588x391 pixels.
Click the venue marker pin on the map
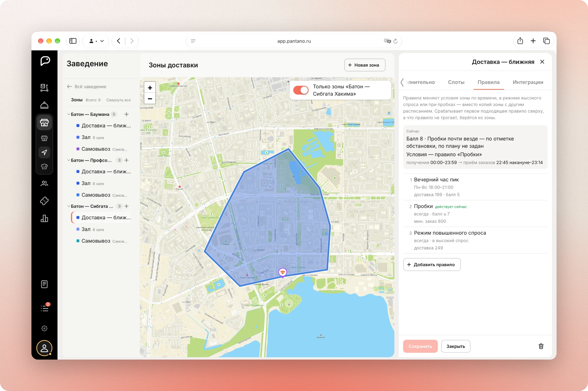click(x=282, y=273)
